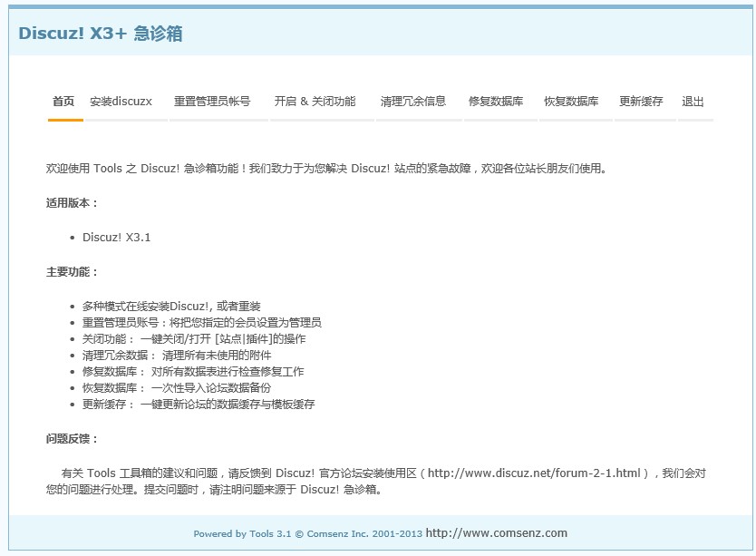Open the 首页 tab
Viewport: 756px width, 556px height.
pyautogui.click(x=63, y=102)
